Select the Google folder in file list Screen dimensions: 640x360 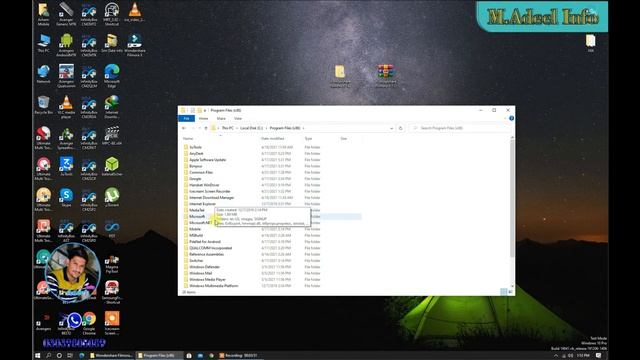[x=195, y=179]
